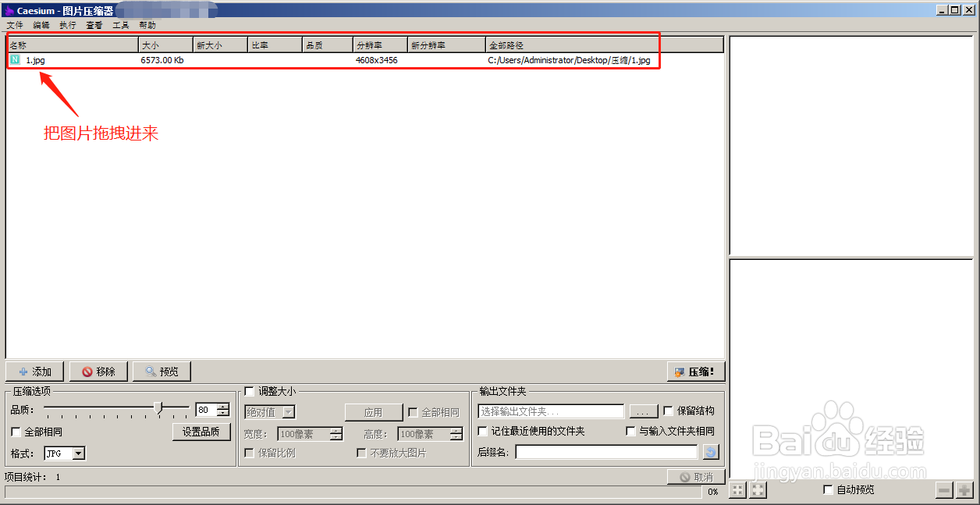Open the 文件 menu

coord(15,25)
